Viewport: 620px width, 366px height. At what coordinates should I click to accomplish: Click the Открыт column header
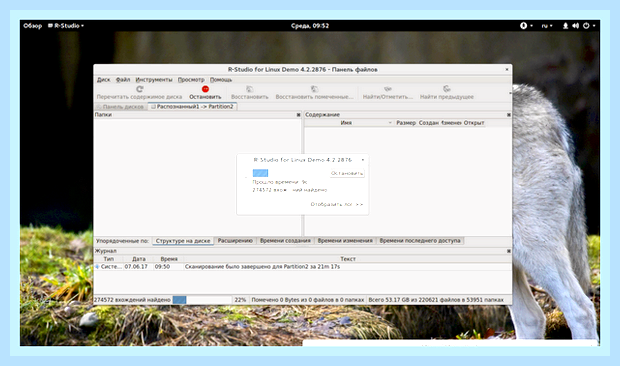pyautogui.click(x=474, y=123)
